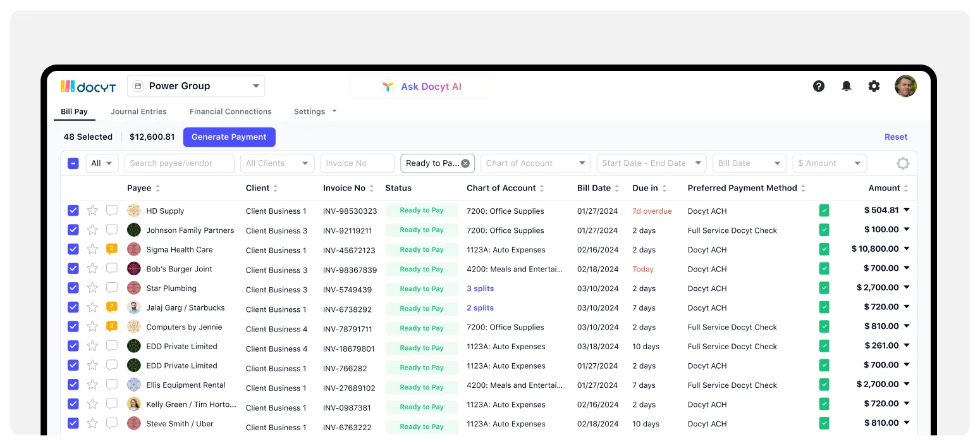This screenshot has height=446, width=980.
Task: Open the user profile avatar
Action: 905,86
